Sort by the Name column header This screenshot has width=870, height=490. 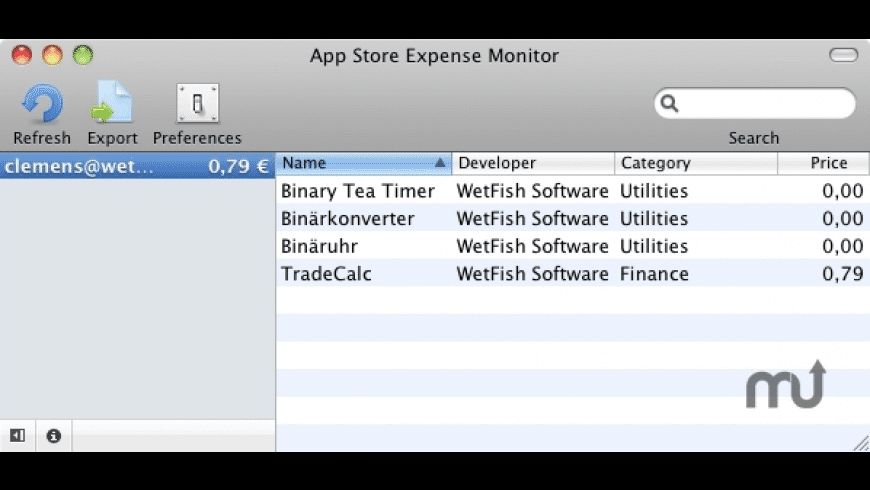tap(364, 163)
